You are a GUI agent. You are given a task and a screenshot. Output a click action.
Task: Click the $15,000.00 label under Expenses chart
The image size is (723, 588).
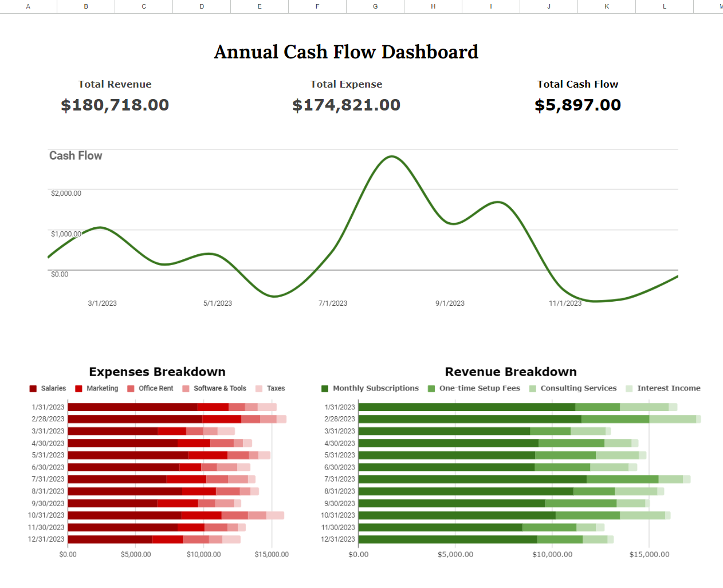pyautogui.click(x=272, y=554)
